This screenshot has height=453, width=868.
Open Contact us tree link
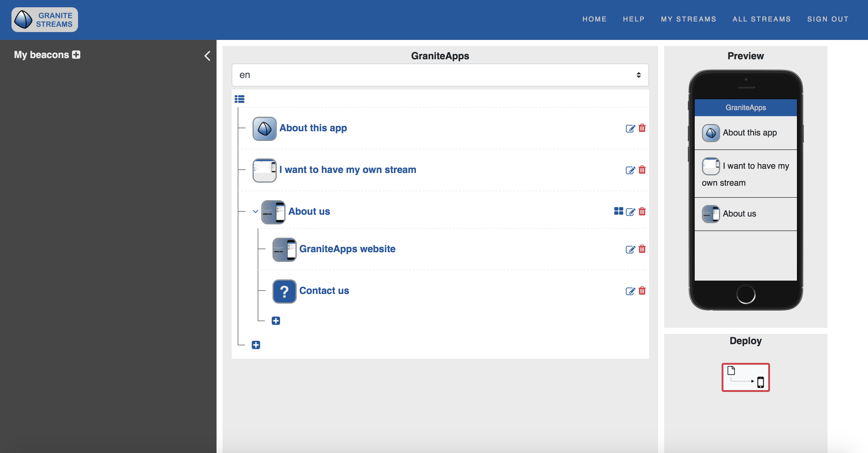point(324,291)
